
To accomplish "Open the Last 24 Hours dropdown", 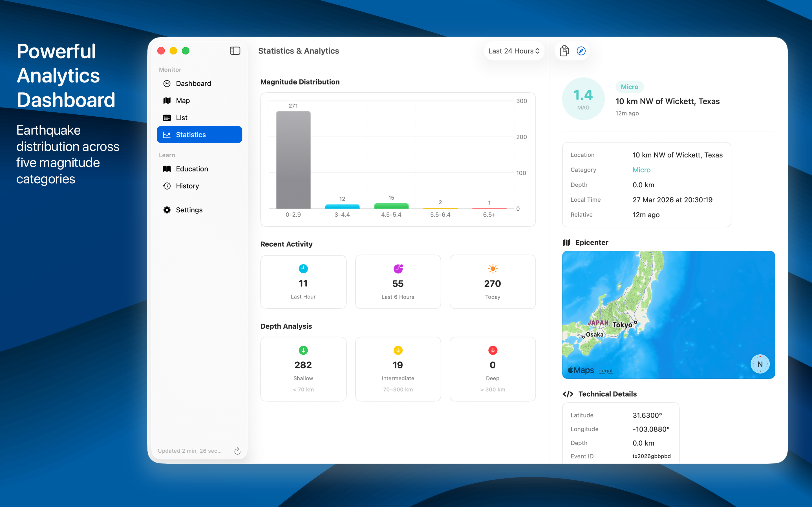I will [514, 51].
